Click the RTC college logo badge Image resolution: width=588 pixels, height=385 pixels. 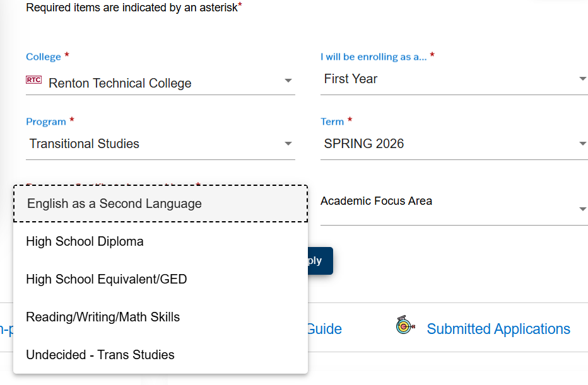pyautogui.click(x=32, y=80)
